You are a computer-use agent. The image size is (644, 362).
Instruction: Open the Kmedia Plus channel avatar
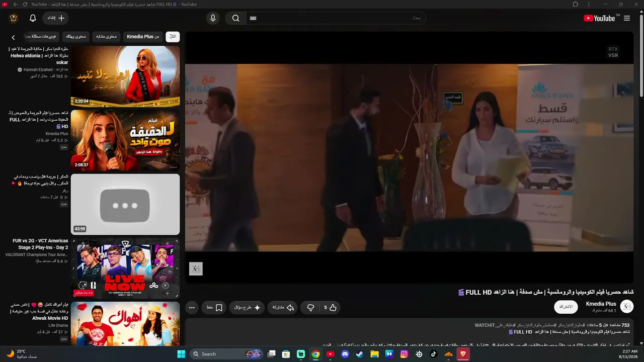[x=627, y=306]
